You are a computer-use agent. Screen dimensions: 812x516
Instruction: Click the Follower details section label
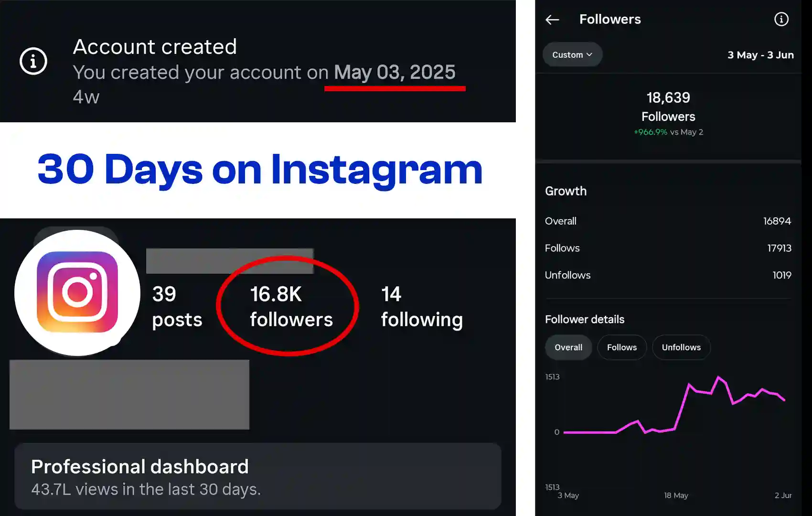coord(585,319)
